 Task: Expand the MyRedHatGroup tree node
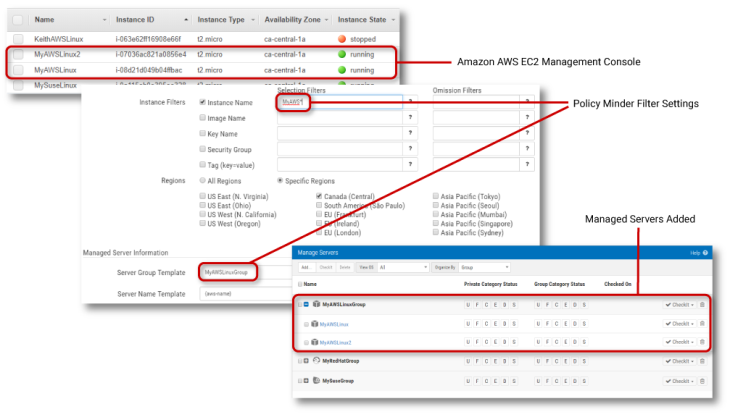(306, 361)
